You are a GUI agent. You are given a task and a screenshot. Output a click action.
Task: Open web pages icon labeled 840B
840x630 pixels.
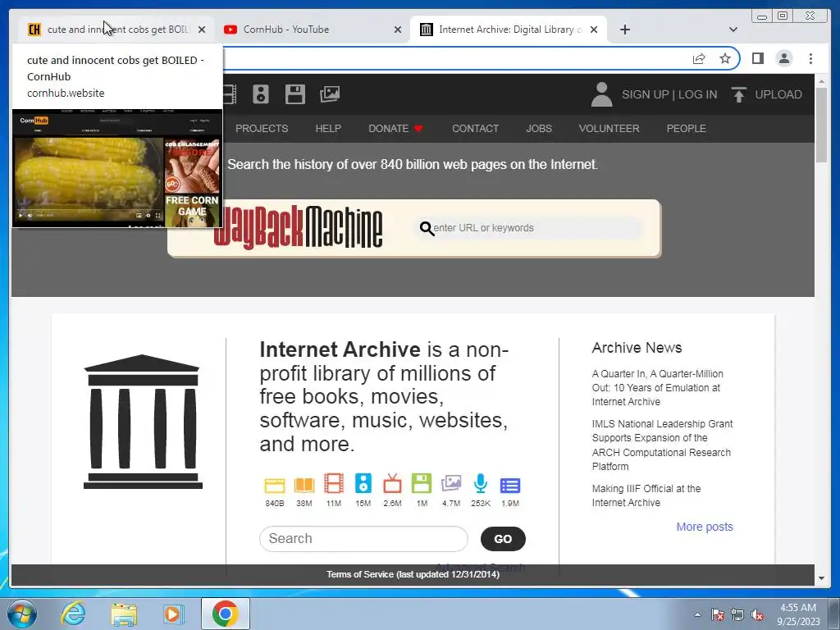(274, 485)
